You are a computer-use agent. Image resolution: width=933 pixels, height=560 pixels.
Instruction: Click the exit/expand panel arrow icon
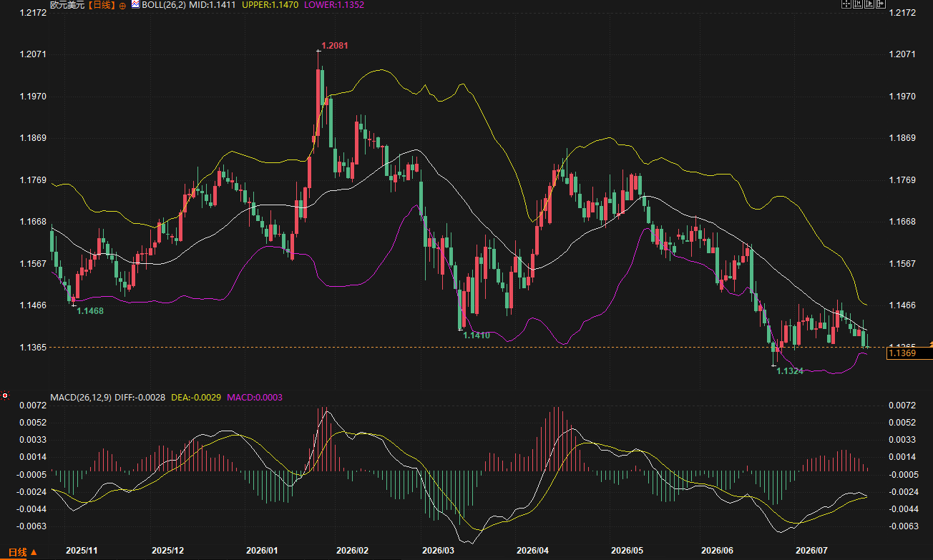pyautogui.click(x=881, y=4)
